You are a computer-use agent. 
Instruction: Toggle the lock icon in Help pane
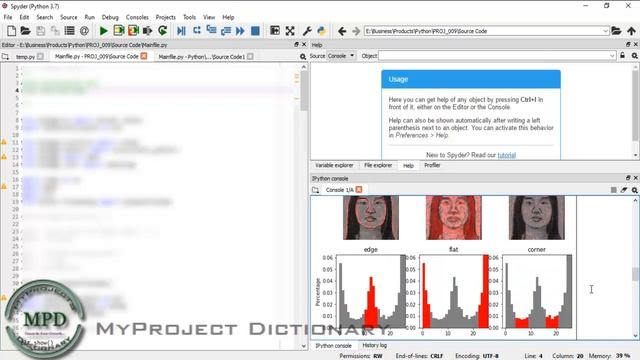pyautogui.click(x=622, y=56)
